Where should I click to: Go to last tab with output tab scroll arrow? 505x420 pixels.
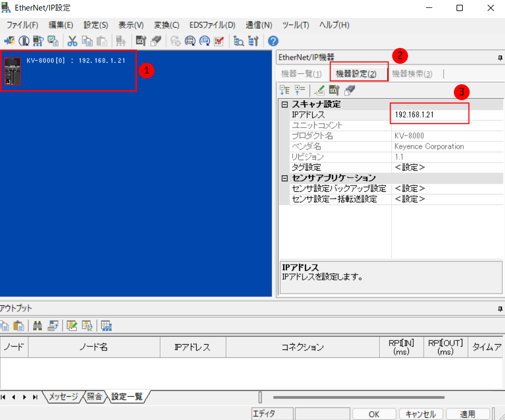pyautogui.click(x=35, y=397)
